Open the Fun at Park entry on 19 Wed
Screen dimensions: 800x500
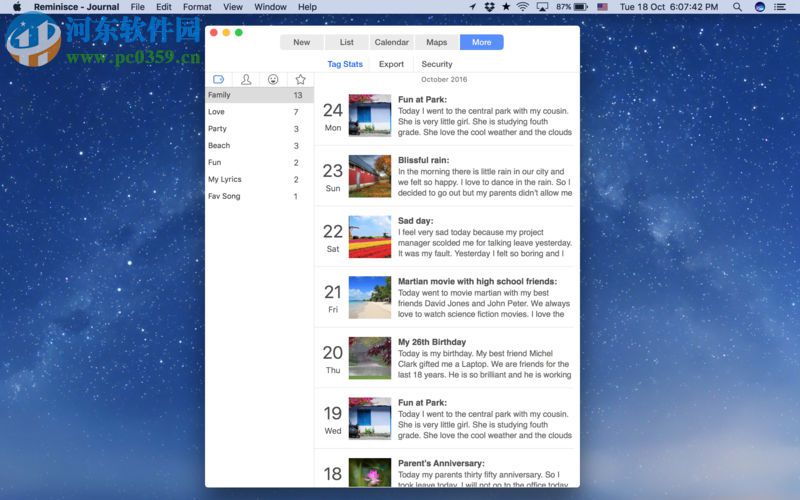coord(444,419)
